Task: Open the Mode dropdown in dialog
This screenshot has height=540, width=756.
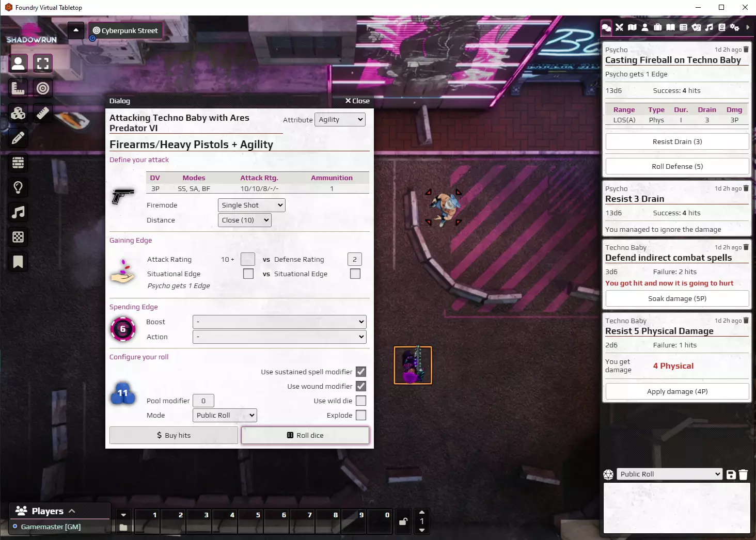Action: (x=225, y=415)
